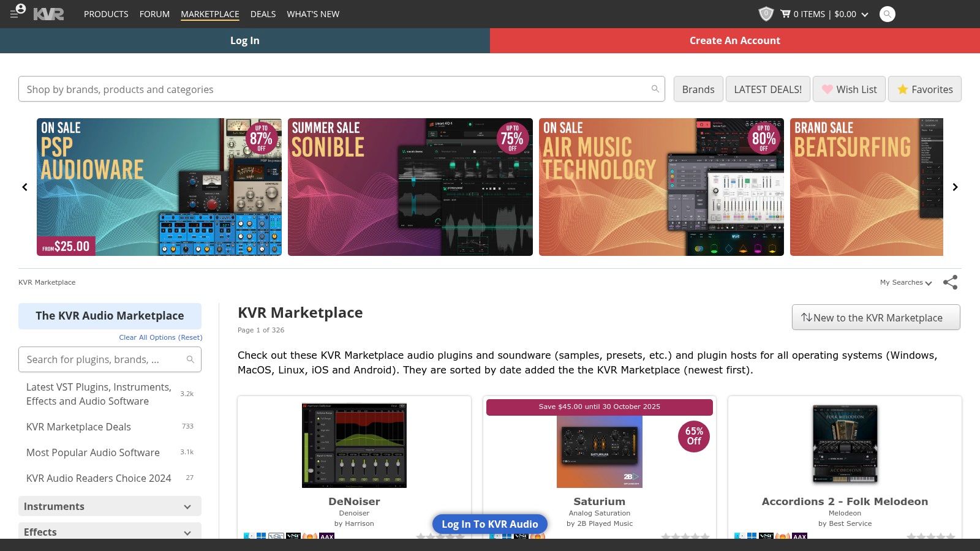Viewport: 980px width, 551px height.
Task: Switch to the FORUM menu item
Action: (154, 13)
